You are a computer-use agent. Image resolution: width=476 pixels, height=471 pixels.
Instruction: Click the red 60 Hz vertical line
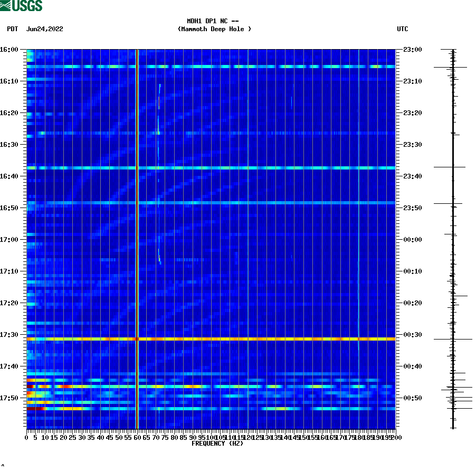(x=137, y=211)
